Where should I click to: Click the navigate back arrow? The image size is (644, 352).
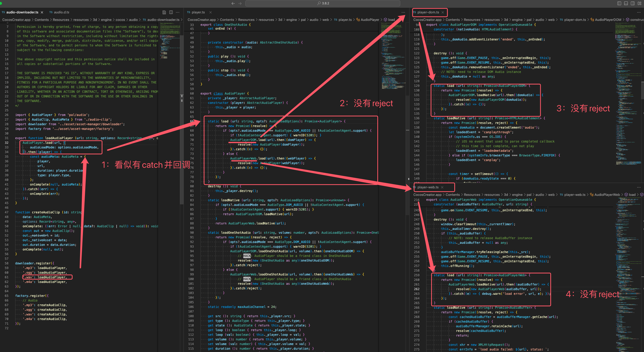pos(233,3)
